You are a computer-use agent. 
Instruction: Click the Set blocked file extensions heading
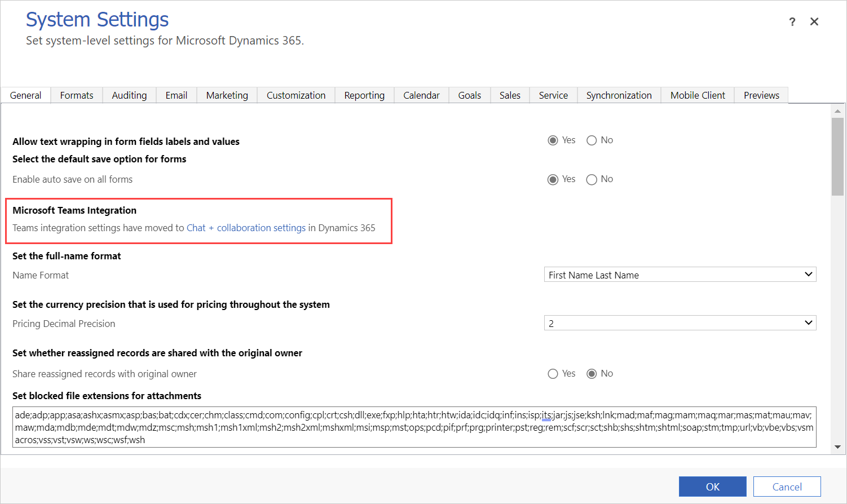pos(107,396)
